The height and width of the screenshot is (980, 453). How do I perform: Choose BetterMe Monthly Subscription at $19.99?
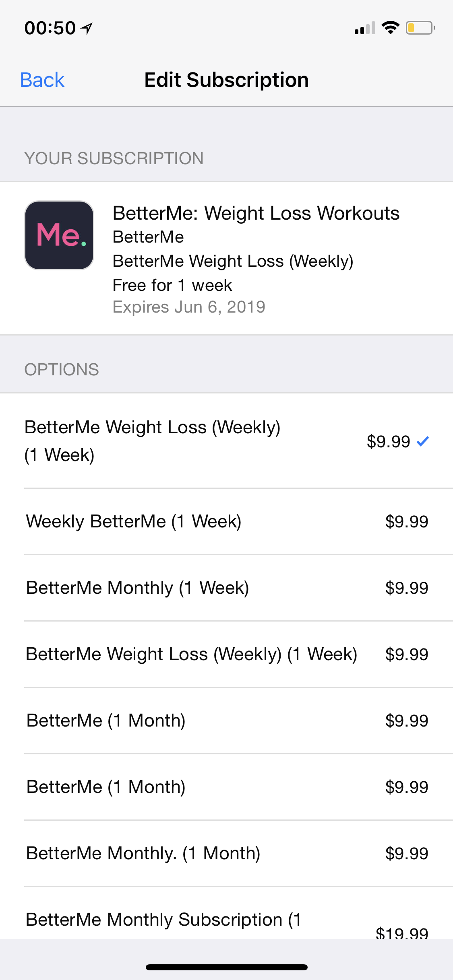(x=226, y=920)
